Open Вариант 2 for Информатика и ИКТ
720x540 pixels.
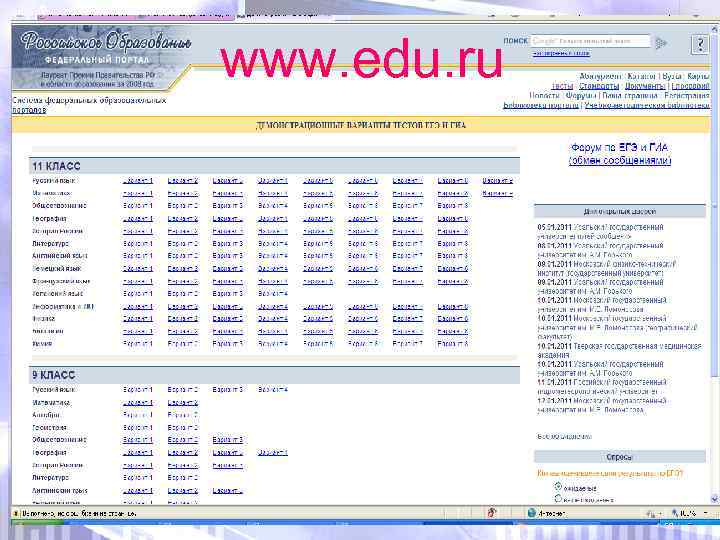[x=183, y=306]
